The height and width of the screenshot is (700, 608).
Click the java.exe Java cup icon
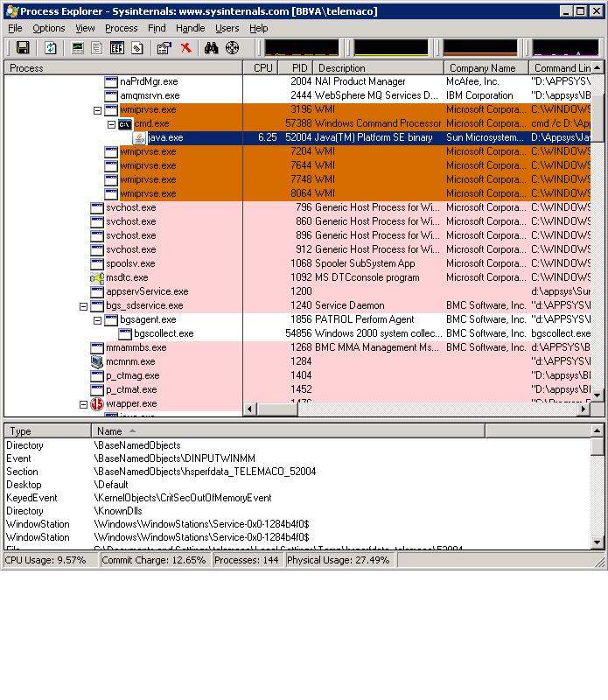[140, 138]
